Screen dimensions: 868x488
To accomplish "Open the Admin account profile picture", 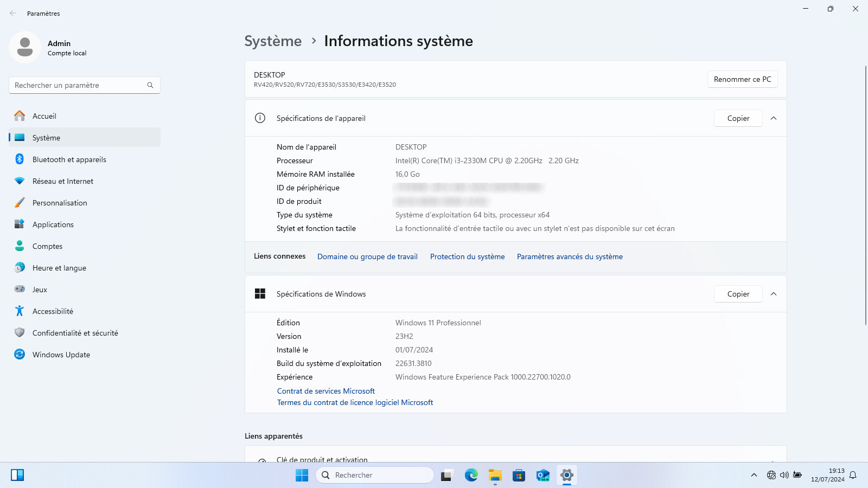I will tap(25, 47).
